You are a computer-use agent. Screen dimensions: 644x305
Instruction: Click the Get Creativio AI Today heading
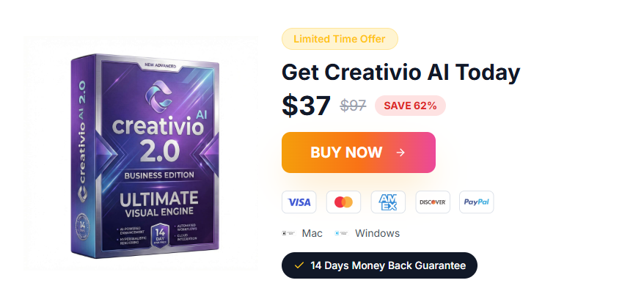(401, 73)
